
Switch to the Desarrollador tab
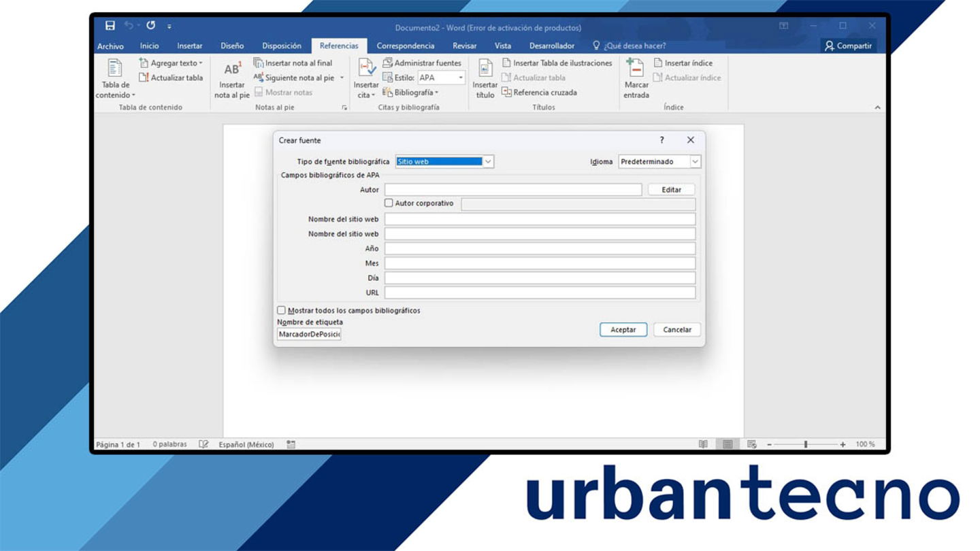click(552, 46)
